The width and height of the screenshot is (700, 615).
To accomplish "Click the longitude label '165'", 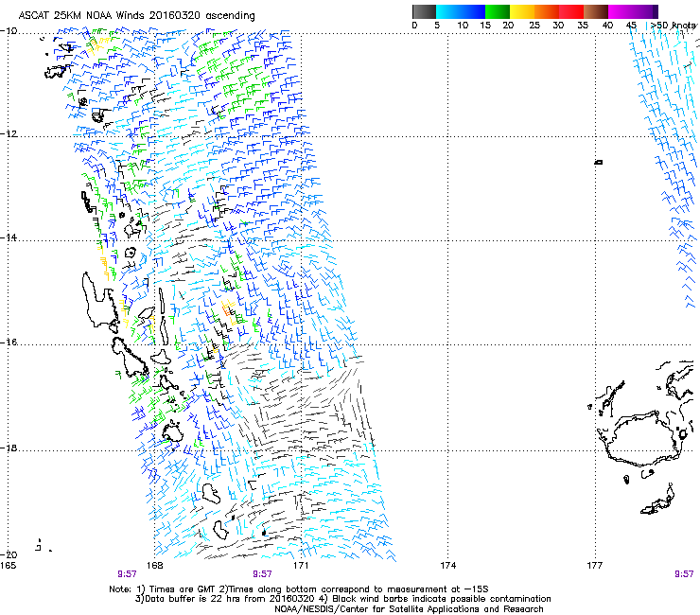I will click(8, 566).
